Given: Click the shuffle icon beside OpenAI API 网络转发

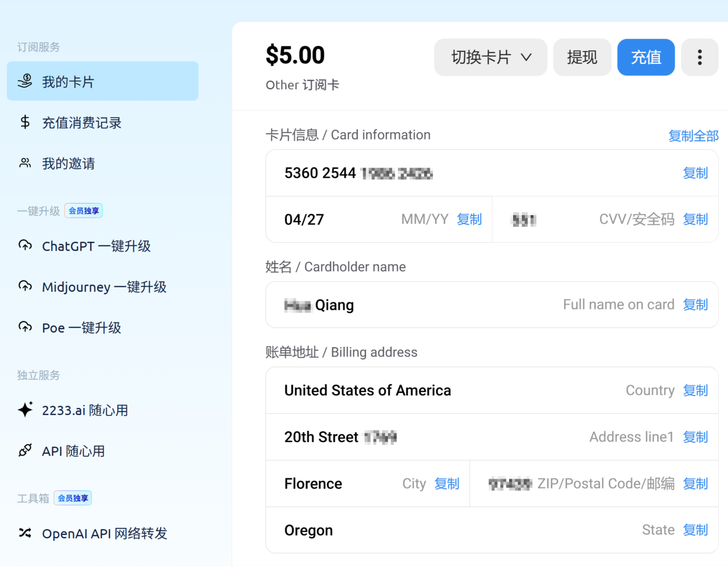Looking at the screenshot, I should [x=25, y=533].
